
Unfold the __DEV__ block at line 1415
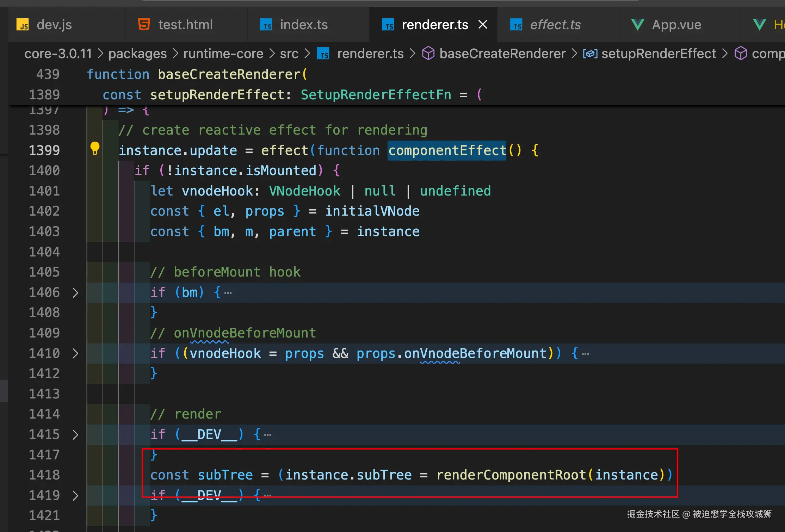[x=75, y=434]
